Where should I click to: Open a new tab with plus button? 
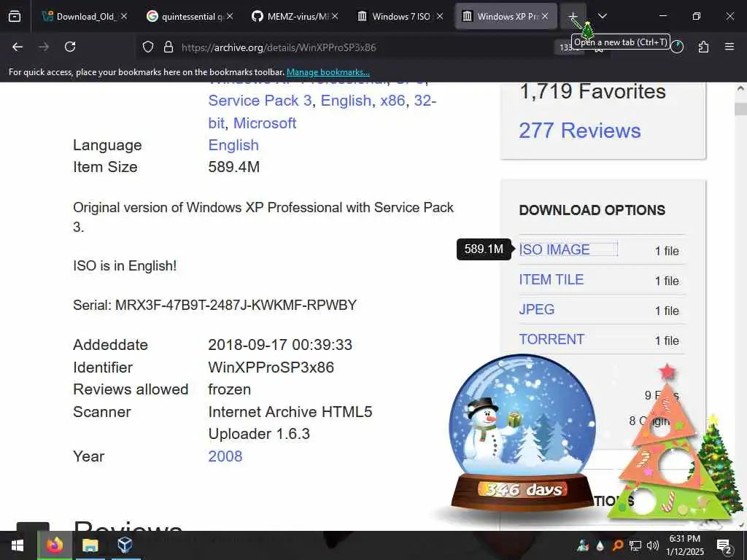pyautogui.click(x=573, y=16)
